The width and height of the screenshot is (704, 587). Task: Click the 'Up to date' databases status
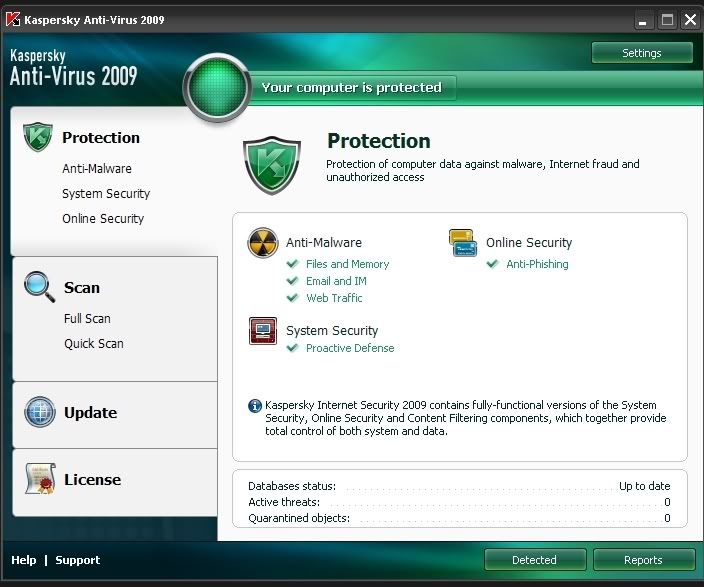(x=644, y=486)
